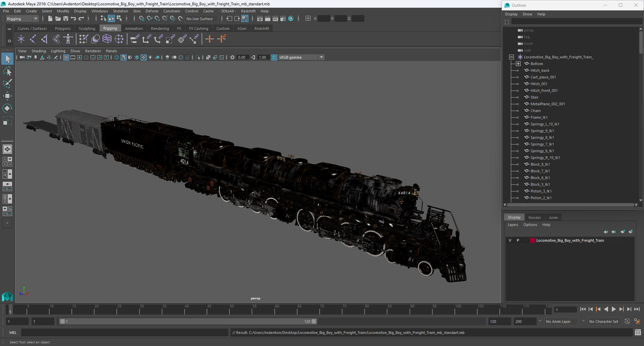644x346 pixels.
Task: Activate the Rotate tool in toolbox
Action: pyautogui.click(x=7, y=108)
